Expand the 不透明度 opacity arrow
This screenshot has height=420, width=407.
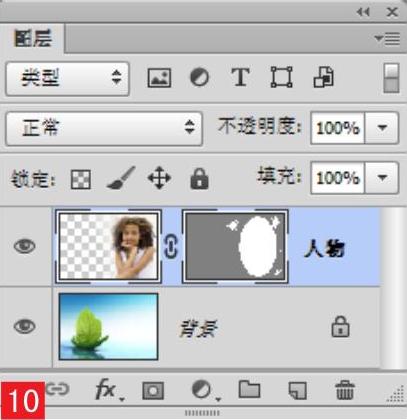[x=382, y=128]
